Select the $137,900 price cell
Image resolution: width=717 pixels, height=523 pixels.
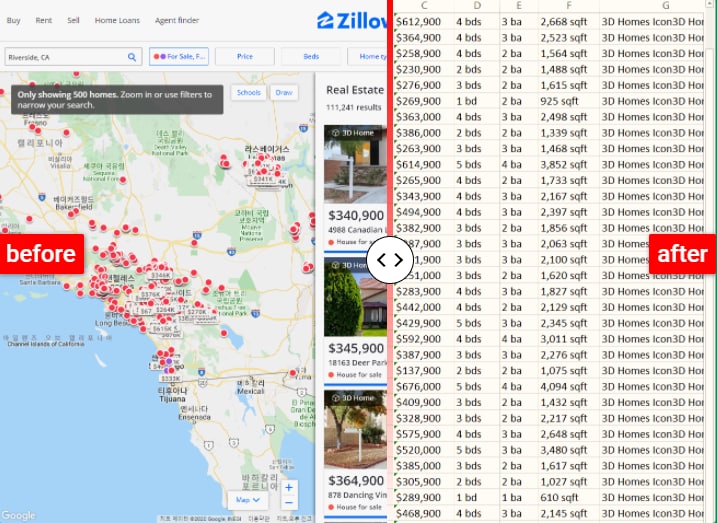(x=424, y=370)
